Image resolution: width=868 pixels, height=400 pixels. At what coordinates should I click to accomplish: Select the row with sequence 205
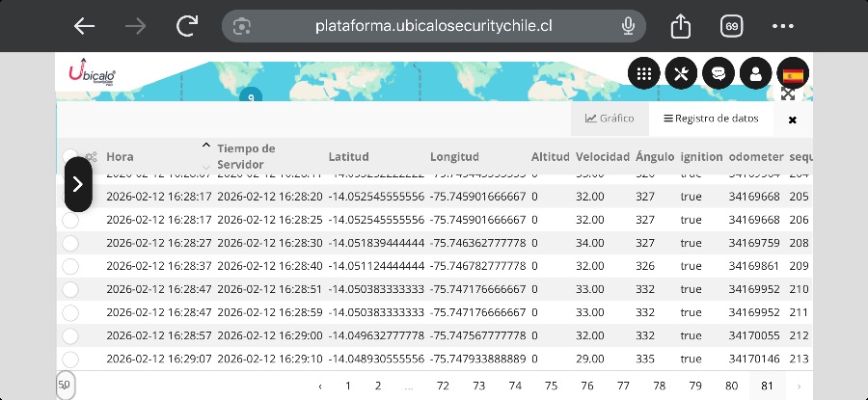70,197
